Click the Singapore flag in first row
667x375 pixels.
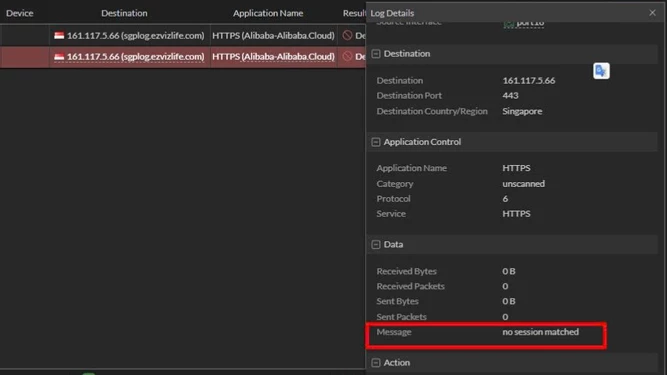click(59, 35)
